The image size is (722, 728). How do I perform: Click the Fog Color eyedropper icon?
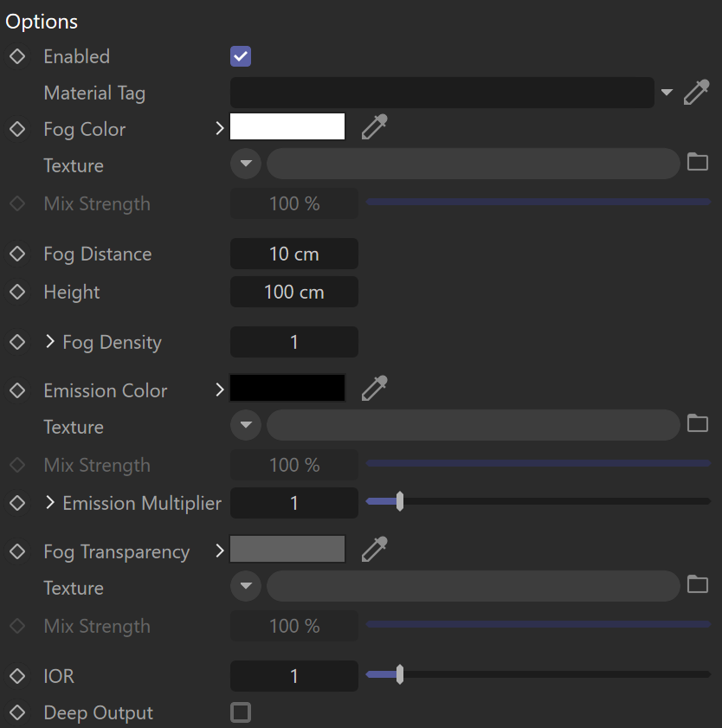374,127
